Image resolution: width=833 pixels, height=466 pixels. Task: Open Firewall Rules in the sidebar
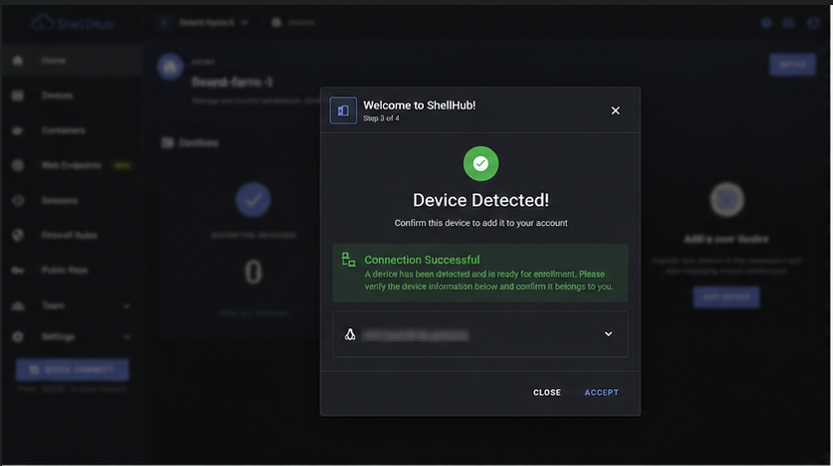pyautogui.click(x=72, y=235)
